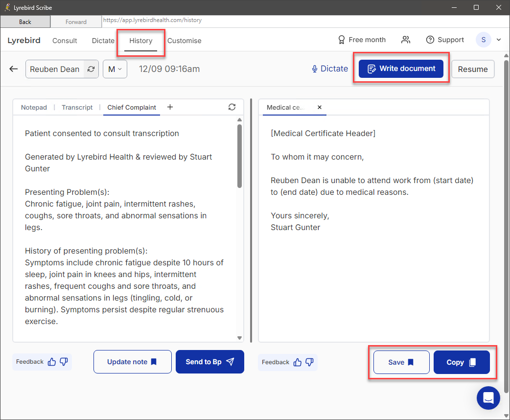The width and height of the screenshot is (510, 420).
Task: Open the chat support bubble
Action: [488, 398]
